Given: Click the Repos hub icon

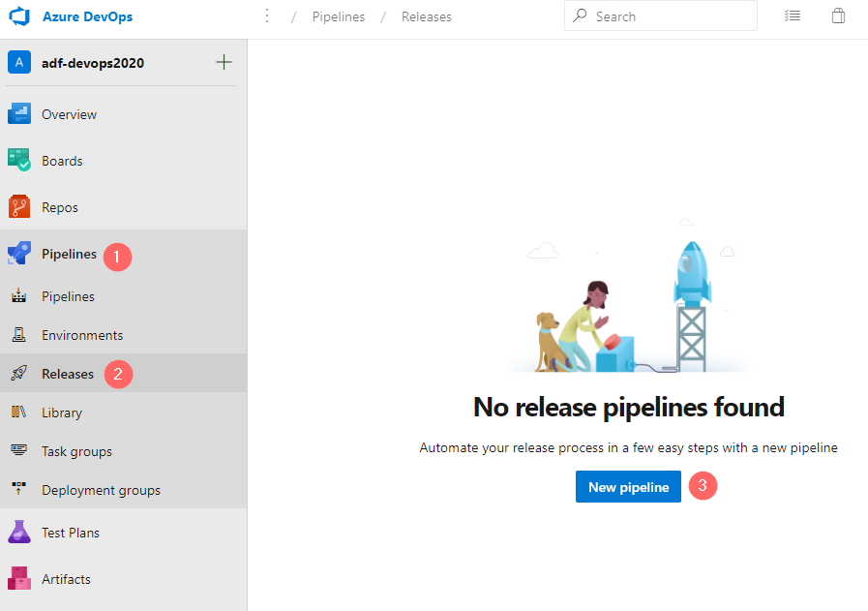Looking at the screenshot, I should (19, 206).
